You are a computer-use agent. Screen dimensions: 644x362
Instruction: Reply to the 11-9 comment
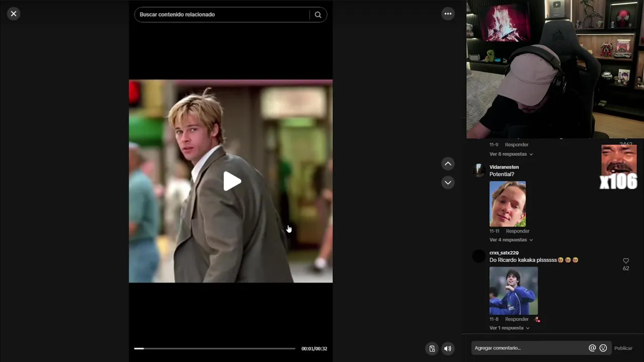[517, 145]
